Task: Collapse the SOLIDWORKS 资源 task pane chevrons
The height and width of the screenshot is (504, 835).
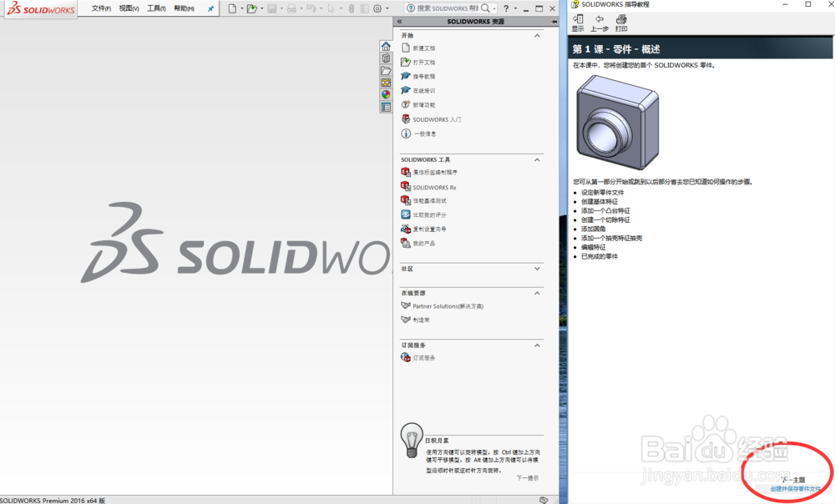Action: [399, 22]
